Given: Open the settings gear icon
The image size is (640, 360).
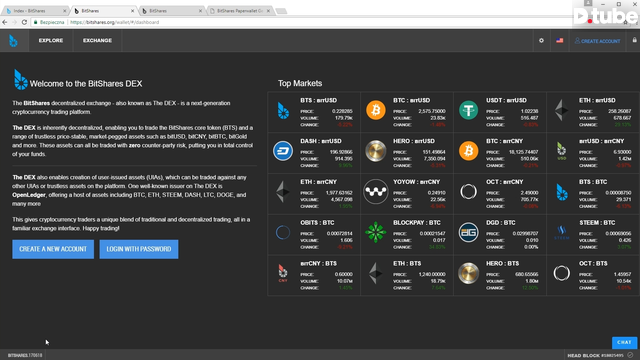Looking at the screenshot, I should [x=541, y=40].
